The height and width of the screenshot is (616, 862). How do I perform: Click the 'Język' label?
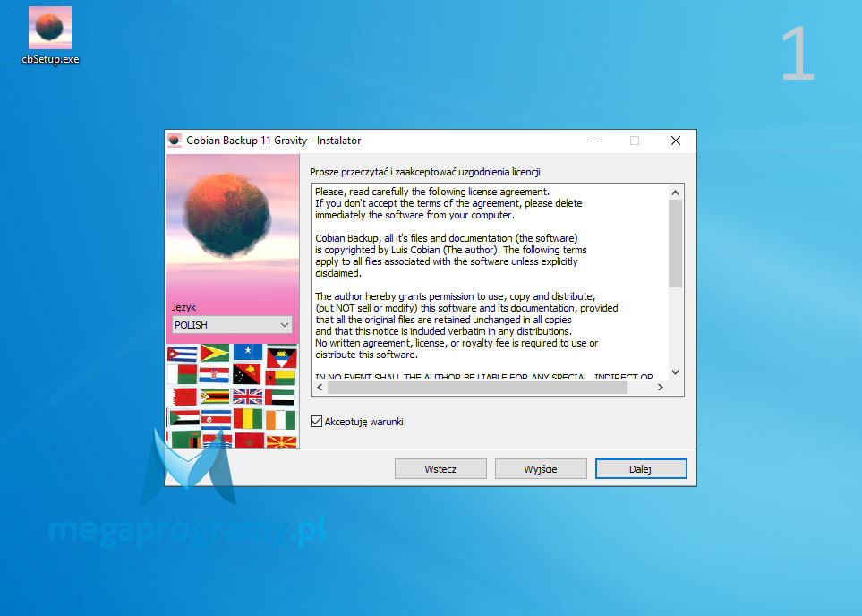point(183,307)
